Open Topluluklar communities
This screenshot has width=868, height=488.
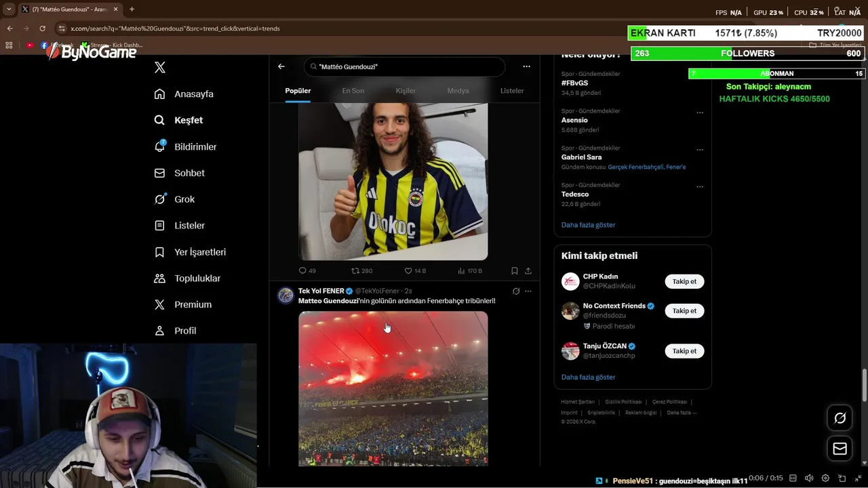point(187,279)
